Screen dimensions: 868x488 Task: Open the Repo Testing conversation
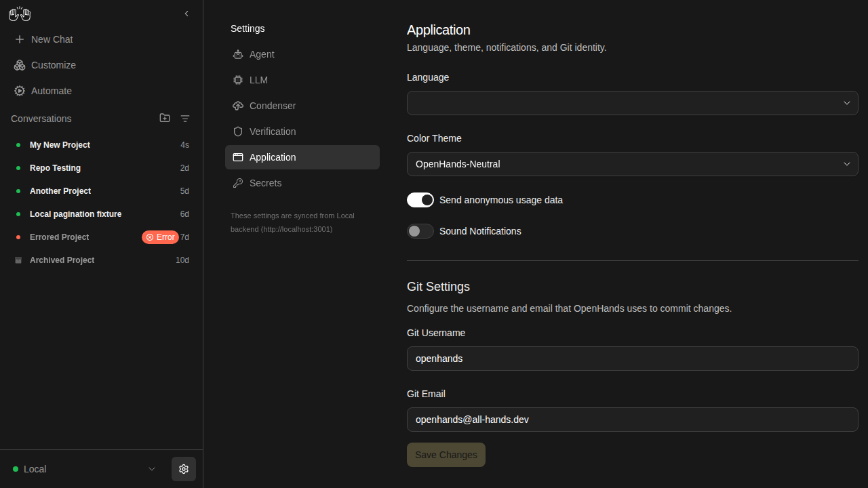pyautogui.click(x=102, y=168)
